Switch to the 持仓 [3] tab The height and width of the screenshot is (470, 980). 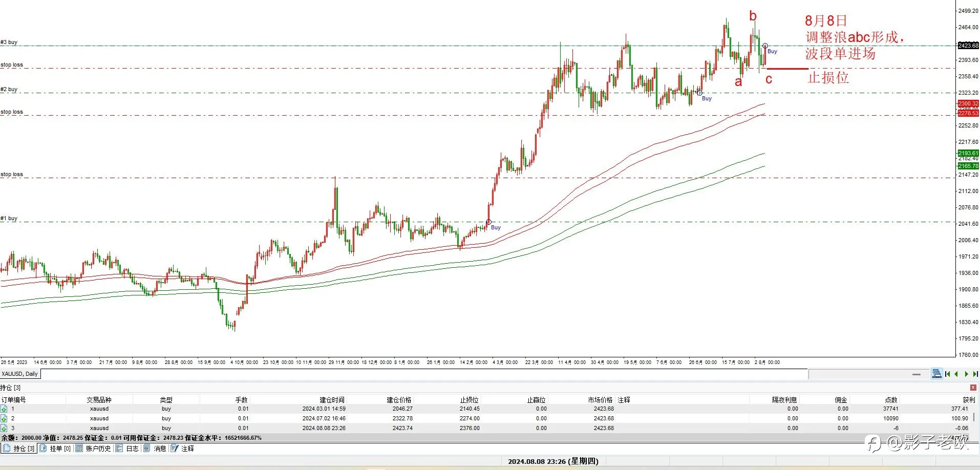[x=19, y=448]
